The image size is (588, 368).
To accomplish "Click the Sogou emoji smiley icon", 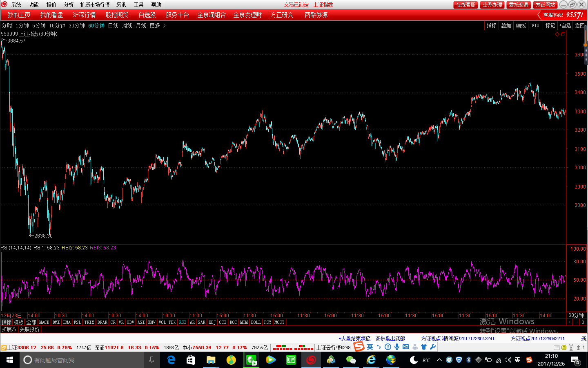I will (388, 347).
